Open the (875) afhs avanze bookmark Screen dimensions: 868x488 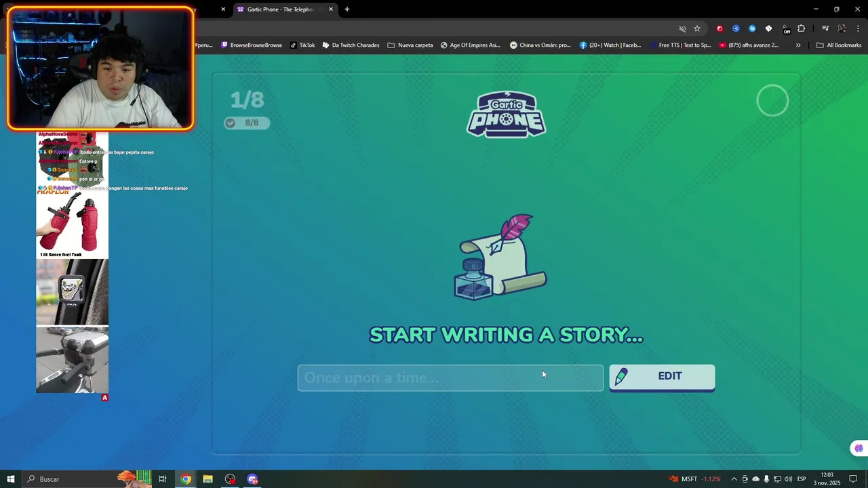(x=749, y=45)
